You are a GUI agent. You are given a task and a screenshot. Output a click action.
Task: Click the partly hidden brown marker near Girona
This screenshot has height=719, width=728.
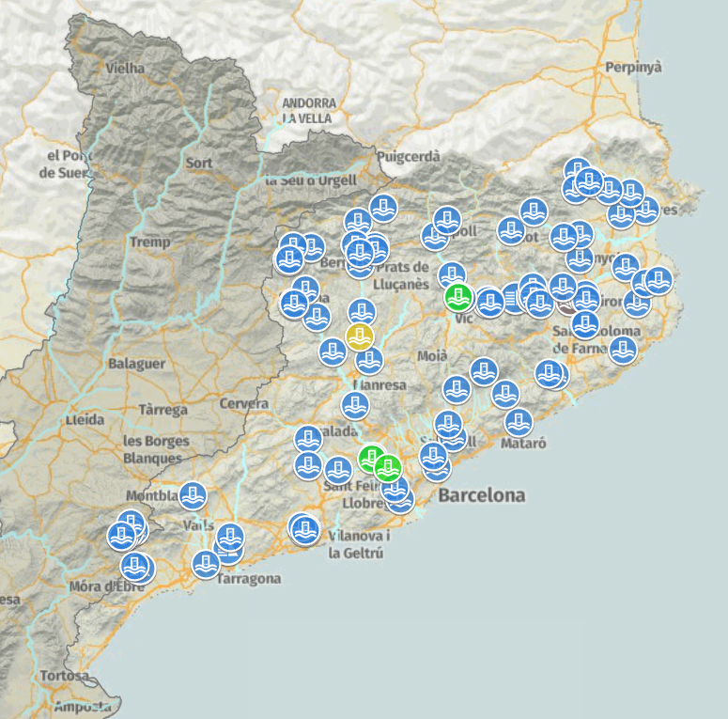(x=565, y=308)
